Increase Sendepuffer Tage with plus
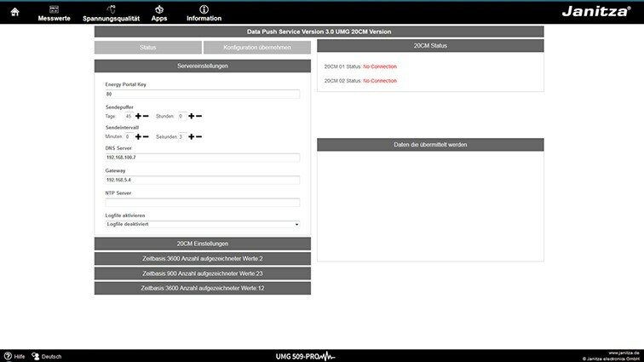 pos(138,116)
